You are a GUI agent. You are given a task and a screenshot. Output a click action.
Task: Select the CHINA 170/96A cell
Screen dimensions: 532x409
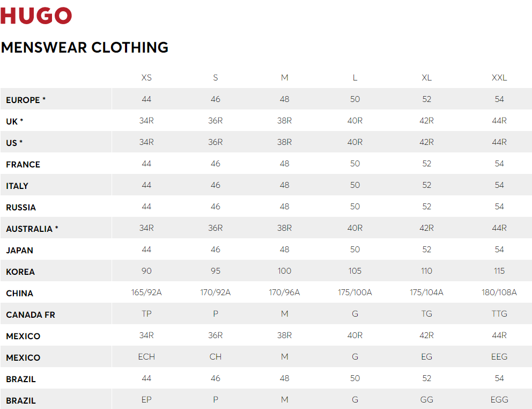(x=284, y=292)
